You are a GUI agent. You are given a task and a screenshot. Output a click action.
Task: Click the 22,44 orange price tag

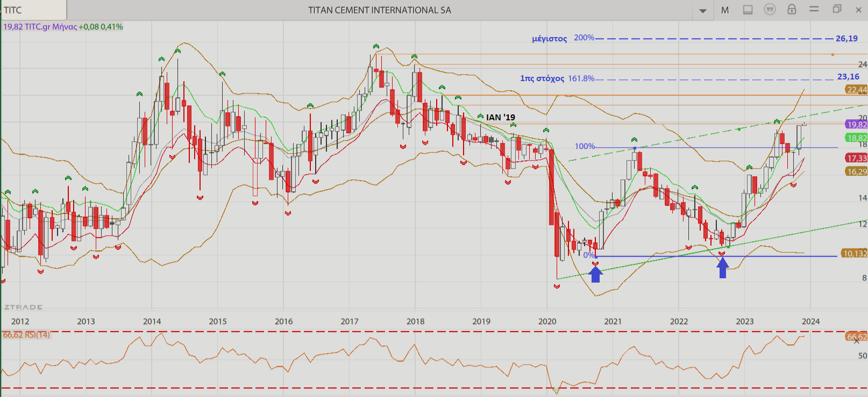coord(856,90)
